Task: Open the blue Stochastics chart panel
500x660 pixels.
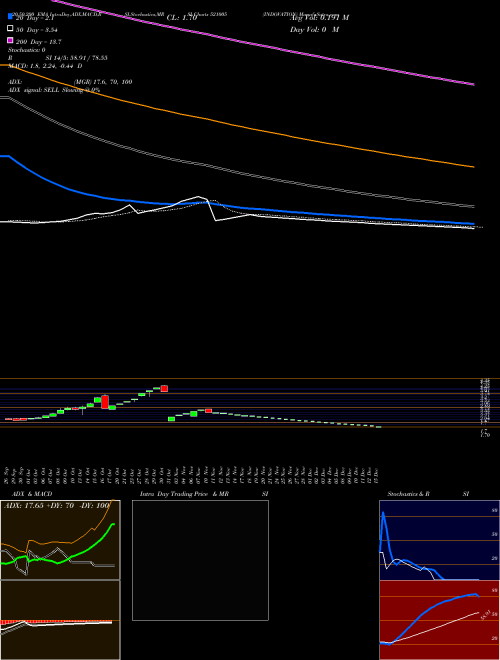Action: pyautogui.click(x=439, y=540)
